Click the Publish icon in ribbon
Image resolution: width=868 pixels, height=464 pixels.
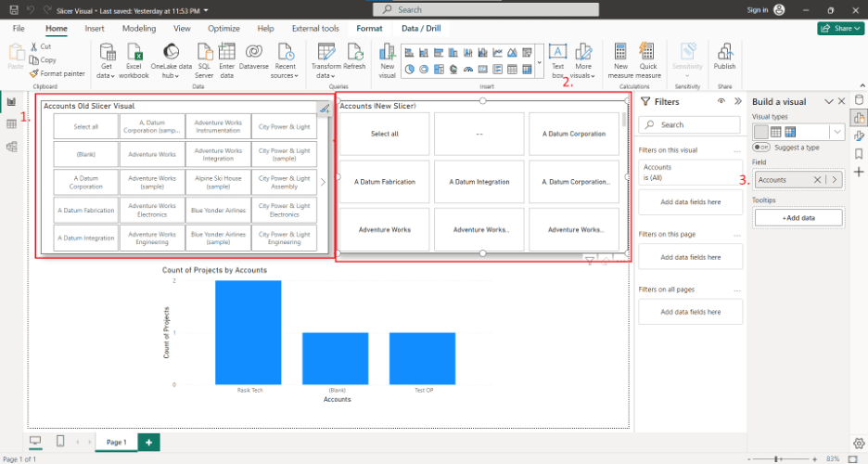tap(724, 56)
